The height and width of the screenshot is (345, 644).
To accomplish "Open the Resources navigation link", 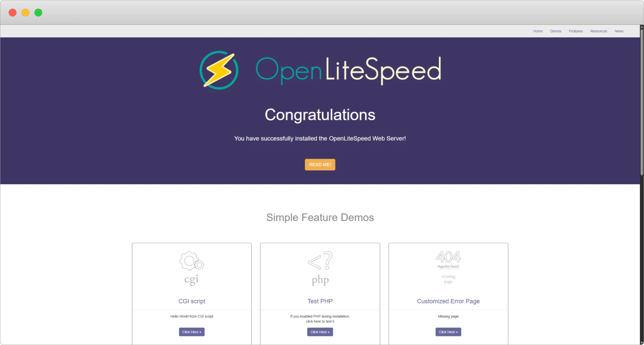I will (x=599, y=31).
